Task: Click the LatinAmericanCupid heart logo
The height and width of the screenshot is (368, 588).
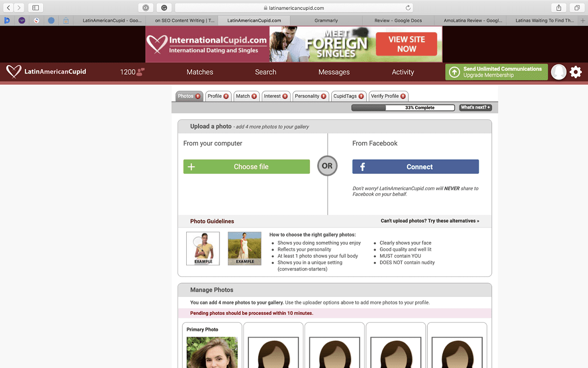Action: click(x=14, y=72)
